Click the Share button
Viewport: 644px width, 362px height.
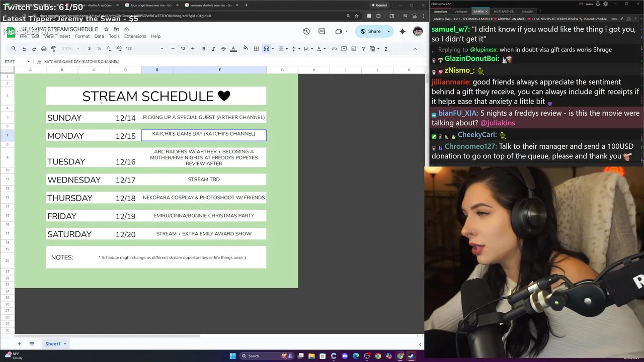370,31
